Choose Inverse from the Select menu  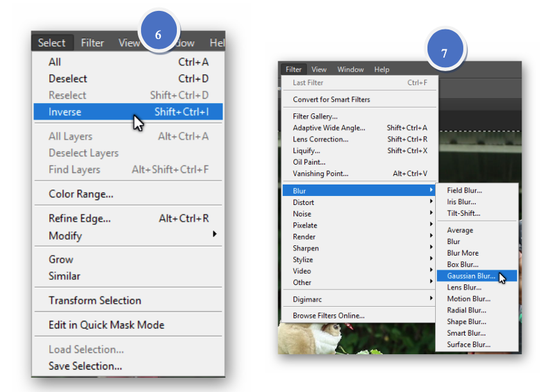(x=65, y=112)
